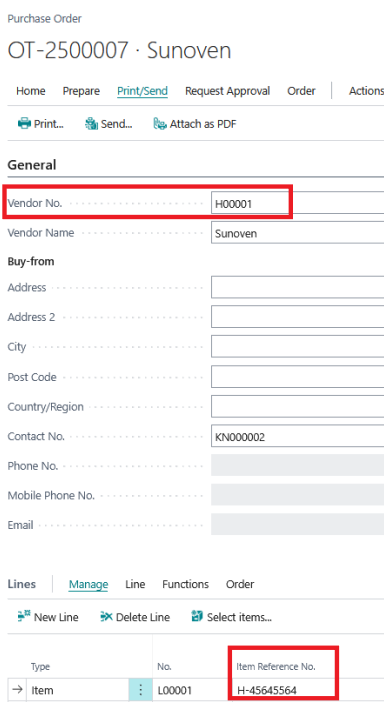Open the Line menu in Lines section
Viewport: 384px width, 702px height.
click(x=135, y=584)
